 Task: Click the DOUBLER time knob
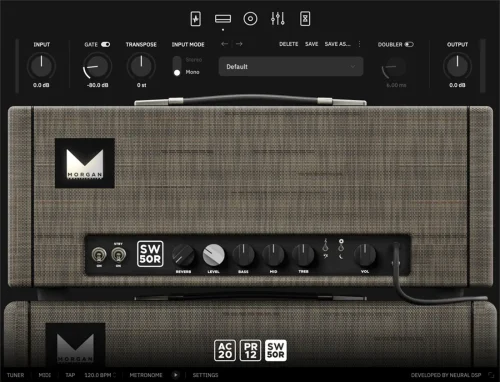click(395, 67)
